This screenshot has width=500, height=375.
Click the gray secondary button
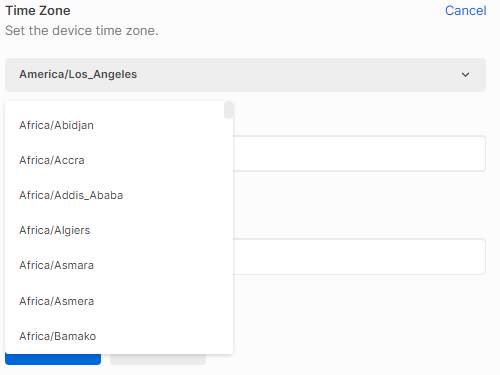pyautogui.click(x=158, y=359)
